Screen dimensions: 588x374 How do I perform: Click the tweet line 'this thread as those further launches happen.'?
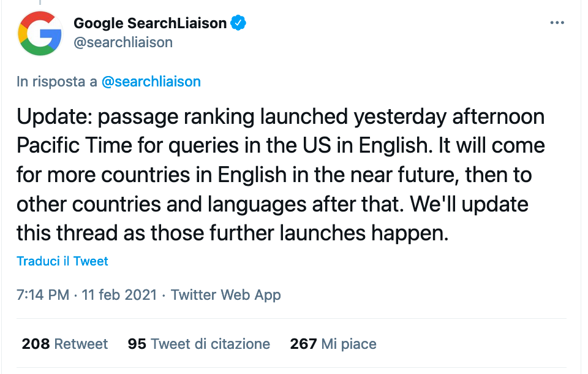pyautogui.click(x=233, y=233)
